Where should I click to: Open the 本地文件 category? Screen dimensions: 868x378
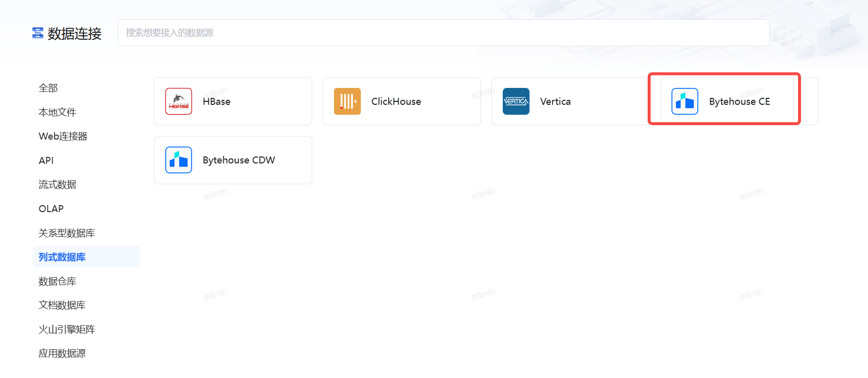click(58, 112)
